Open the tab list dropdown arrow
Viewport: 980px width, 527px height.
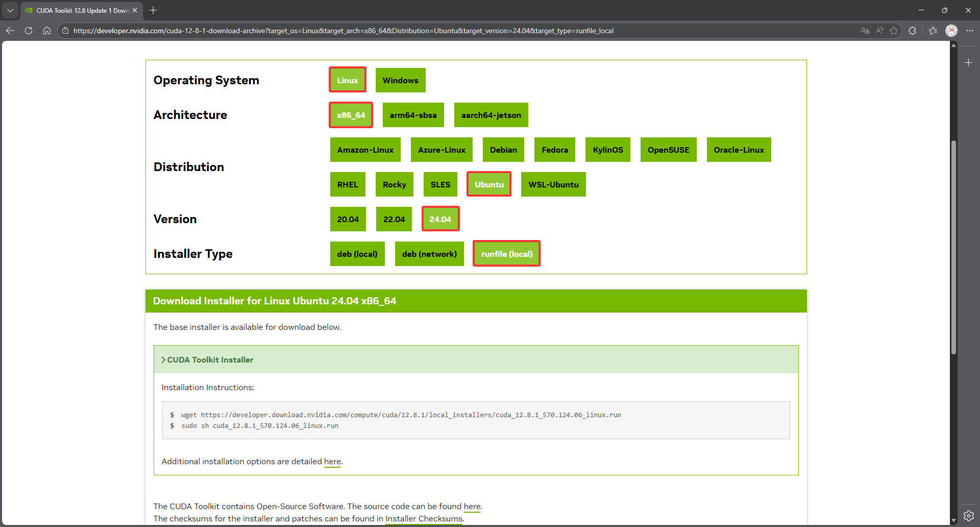coord(10,10)
